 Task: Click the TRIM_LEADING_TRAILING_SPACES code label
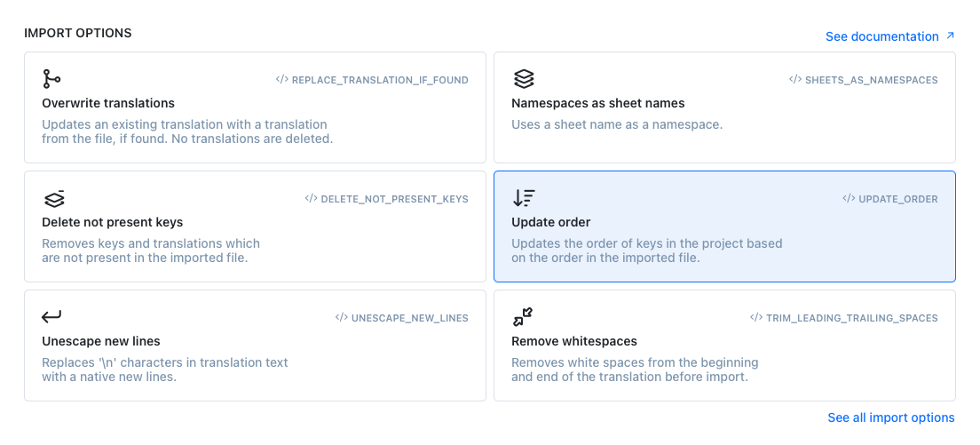point(852,318)
